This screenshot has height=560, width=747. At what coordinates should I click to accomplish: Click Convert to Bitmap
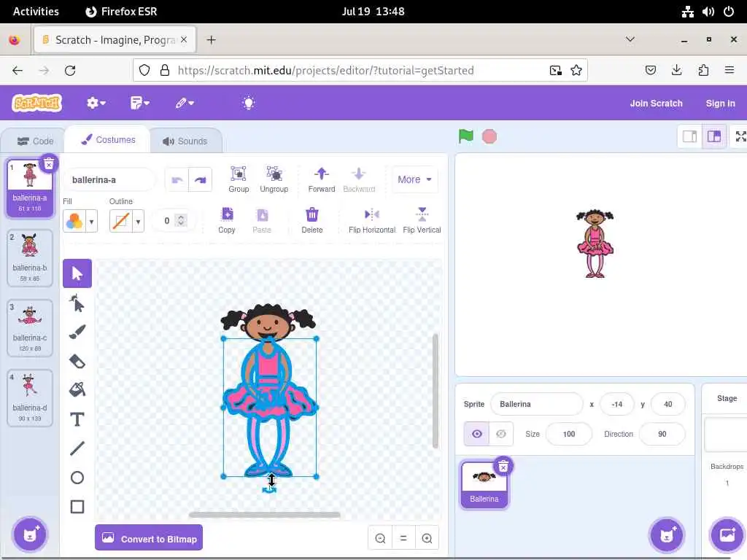click(x=149, y=538)
